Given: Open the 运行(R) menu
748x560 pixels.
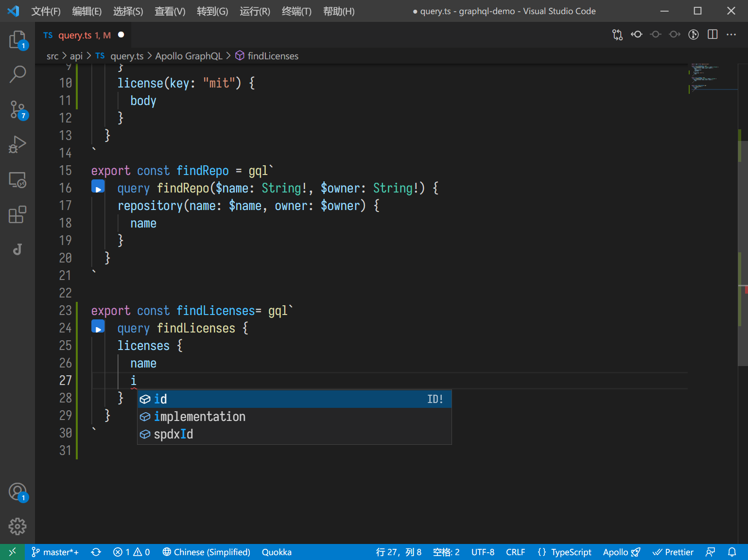Looking at the screenshot, I should (255, 11).
